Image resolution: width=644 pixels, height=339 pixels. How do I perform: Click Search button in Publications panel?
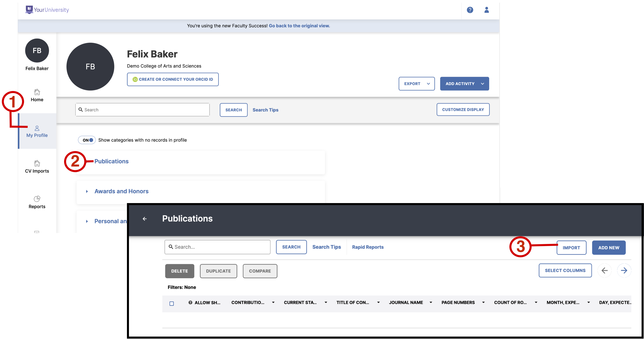(291, 247)
